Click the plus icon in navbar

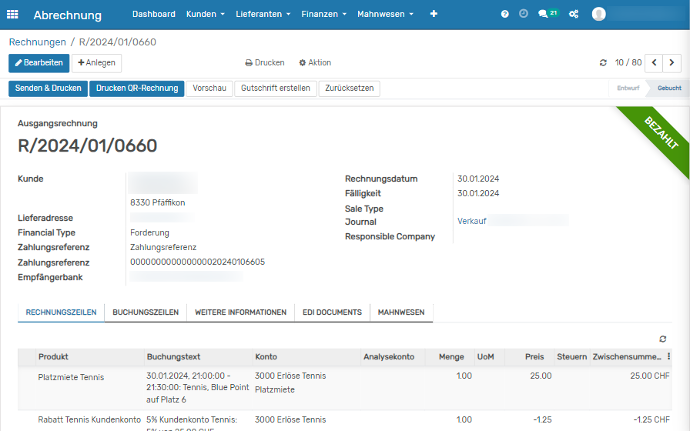pyautogui.click(x=433, y=15)
